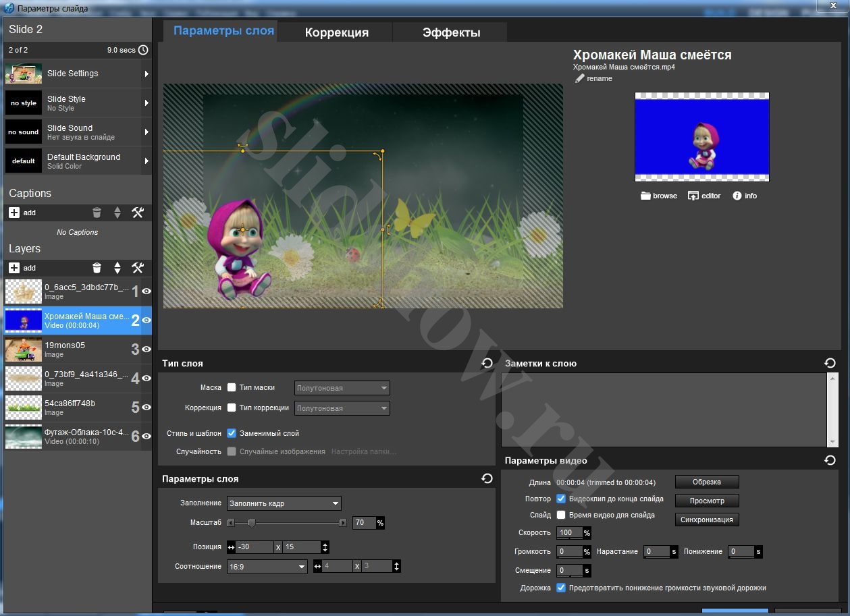Click the Позиция horizontal arrows icon

pyautogui.click(x=232, y=547)
